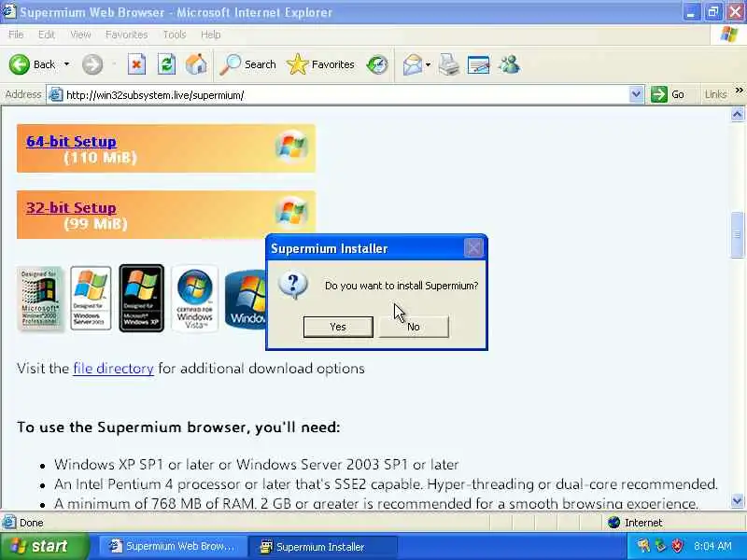Click the red security shield tray icon

point(677,546)
